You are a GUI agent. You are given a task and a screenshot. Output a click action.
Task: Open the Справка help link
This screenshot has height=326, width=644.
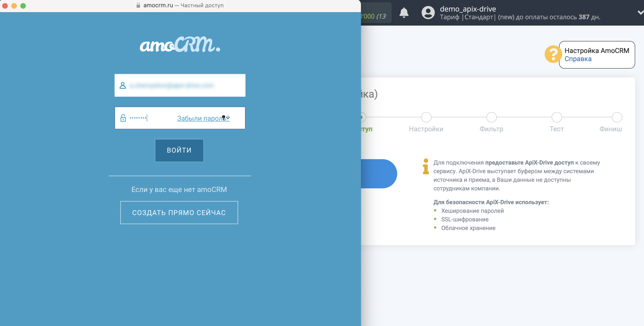tap(578, 59)
